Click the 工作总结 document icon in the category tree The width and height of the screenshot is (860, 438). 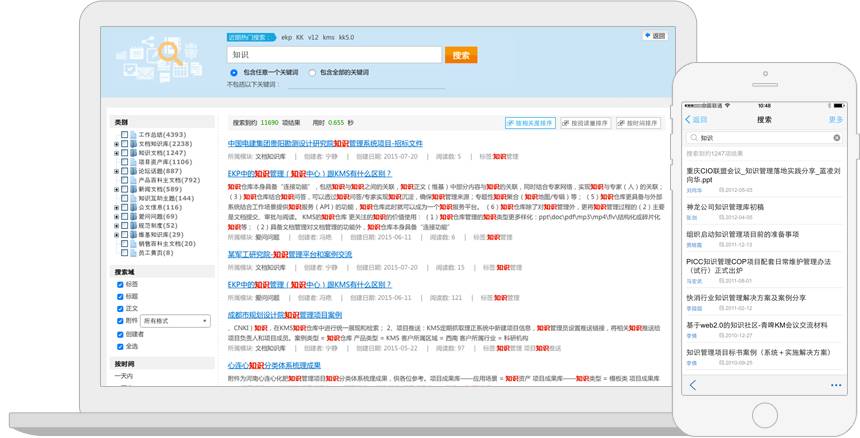[132, 134]
